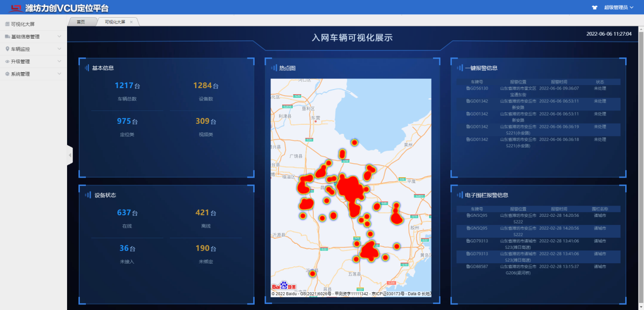Open the 基础信息管理 sidebar menu
This screenshot has height=310, width=644.
pyautogui.click(x=33, y=37)
